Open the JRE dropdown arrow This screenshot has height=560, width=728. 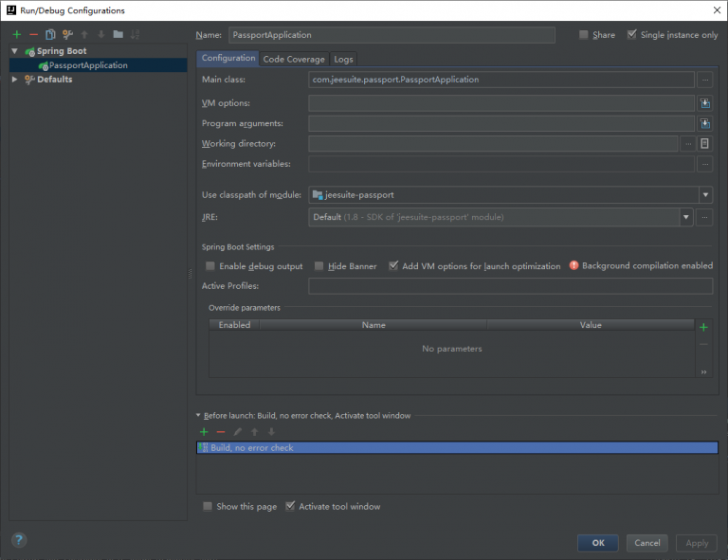[x=685, y=217]
